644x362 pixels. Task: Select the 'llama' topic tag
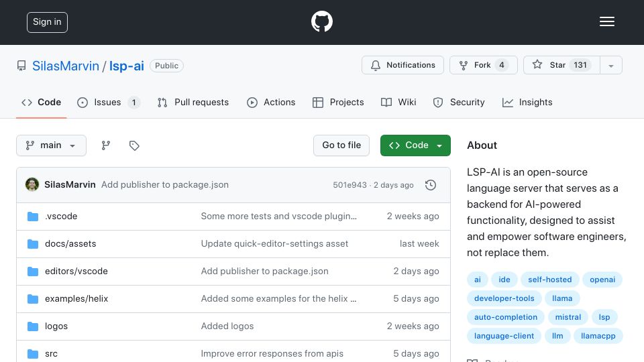coord(562,298)
